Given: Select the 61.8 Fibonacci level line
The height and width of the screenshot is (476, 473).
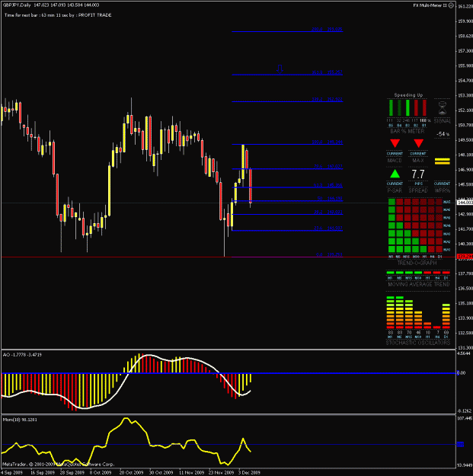Looking at the screenshot, I should [x=287, y=187].
